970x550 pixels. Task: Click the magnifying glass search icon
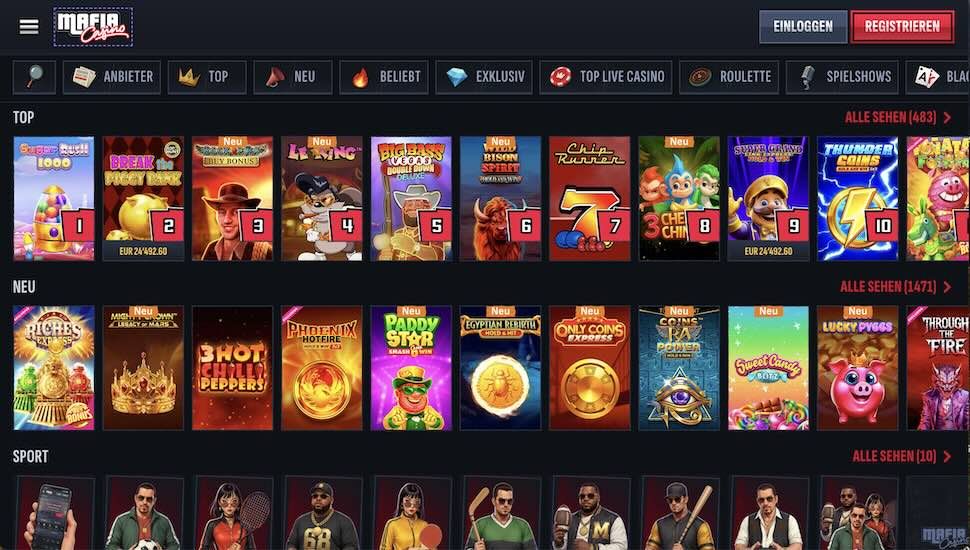click(x=34, y=77)
